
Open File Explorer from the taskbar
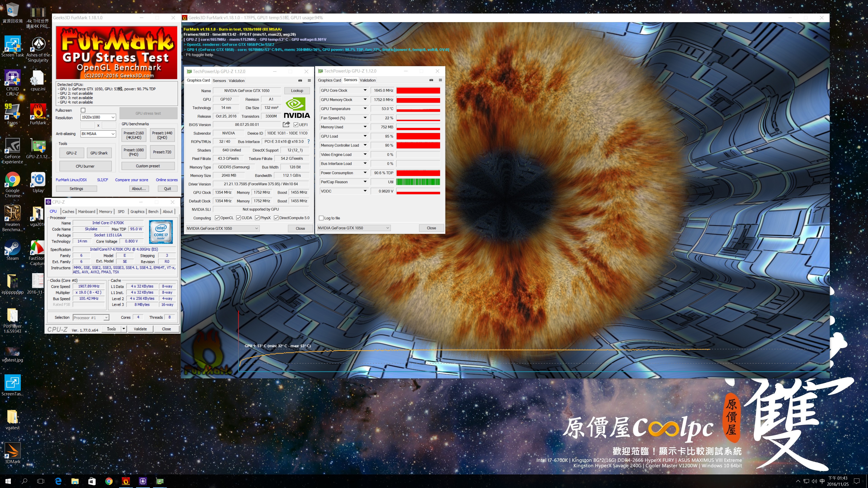point(75,481)
